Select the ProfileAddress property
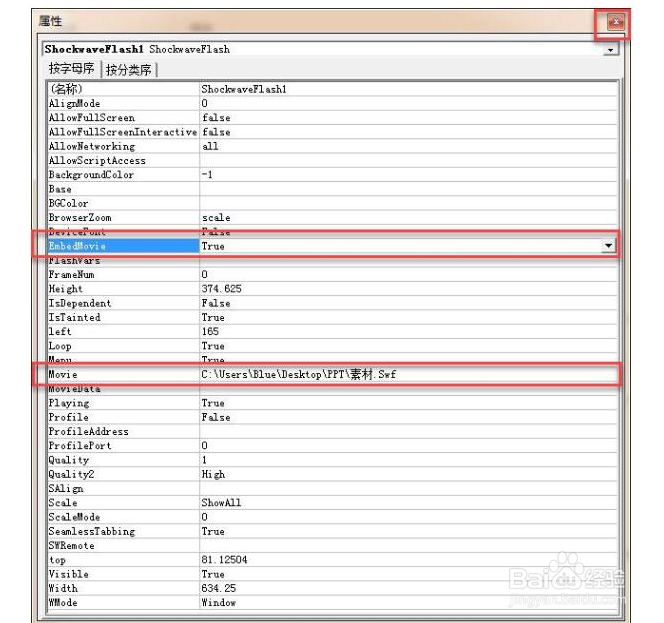 pyautogui.click(x=88, y=432)
